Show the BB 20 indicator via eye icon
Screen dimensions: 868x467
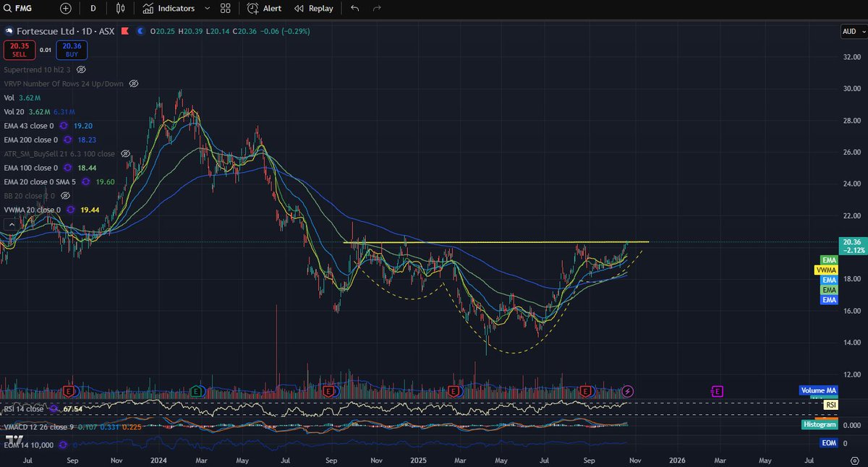64,196
